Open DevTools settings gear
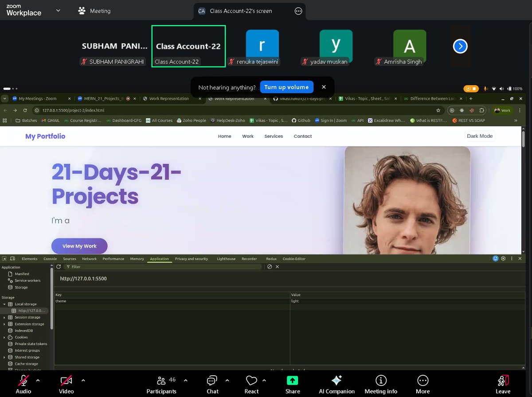The image size is (532, 397). [503, 259]
